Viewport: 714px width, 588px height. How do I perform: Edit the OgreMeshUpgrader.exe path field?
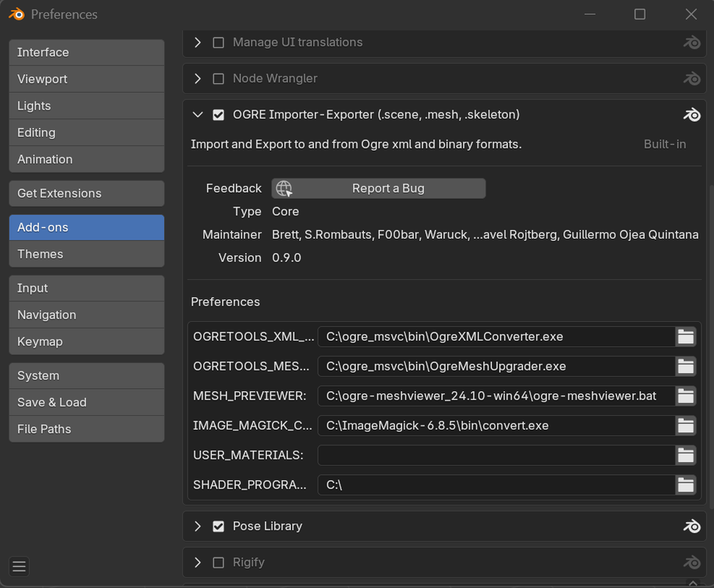pyautogui.click(x=496, y=366)
